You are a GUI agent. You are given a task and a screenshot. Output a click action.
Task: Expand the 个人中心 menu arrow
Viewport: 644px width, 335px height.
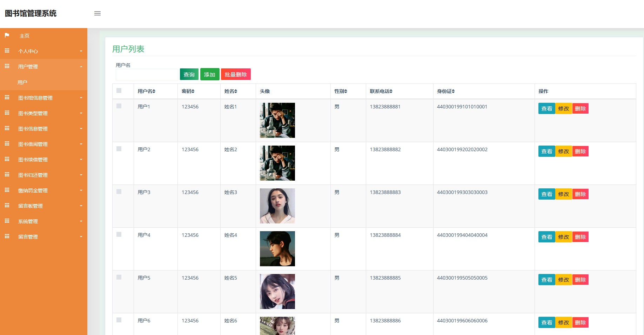tap(81, 51)
